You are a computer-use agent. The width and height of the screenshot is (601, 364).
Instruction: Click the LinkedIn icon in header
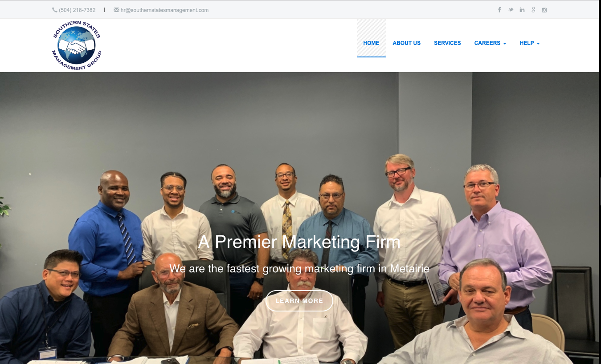522,10
